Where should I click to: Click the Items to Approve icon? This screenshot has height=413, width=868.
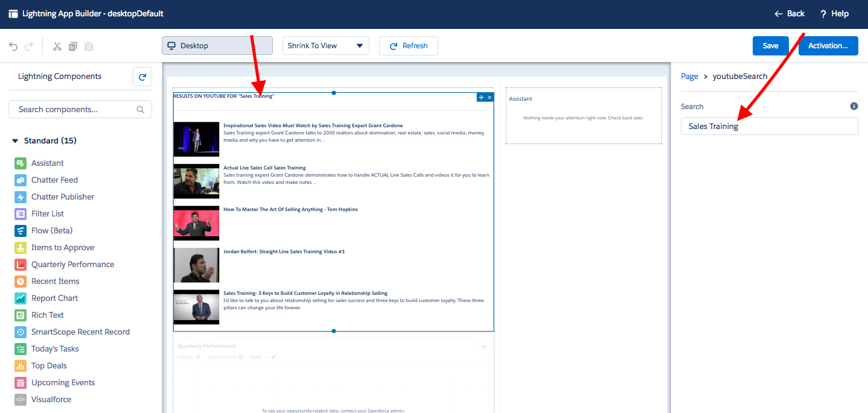tap(21, 247)
